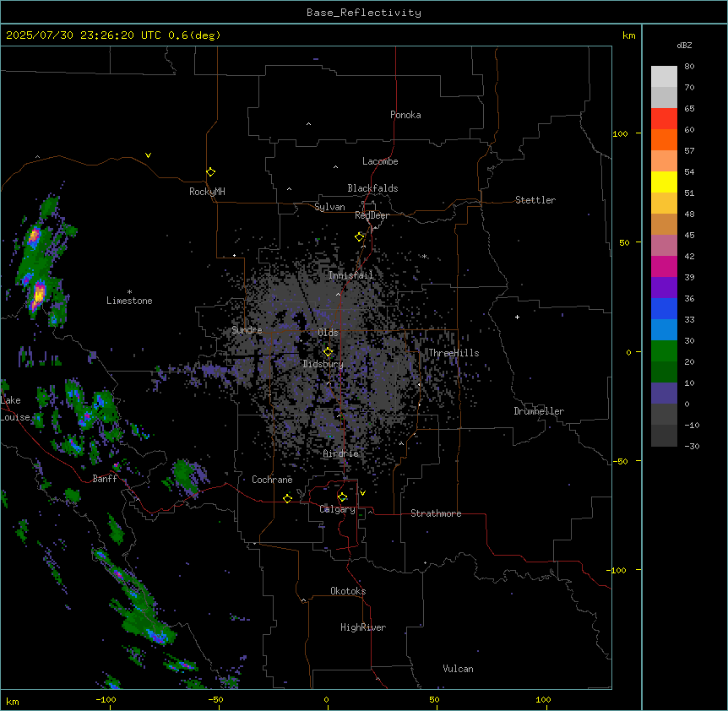Click the yellow radar site marker near Olds
Viewport: 728px width, 711px height.
point(328,351)
